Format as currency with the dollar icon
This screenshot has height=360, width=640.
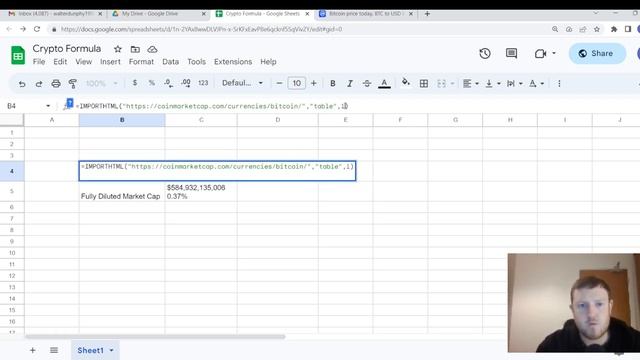(135, 83)
